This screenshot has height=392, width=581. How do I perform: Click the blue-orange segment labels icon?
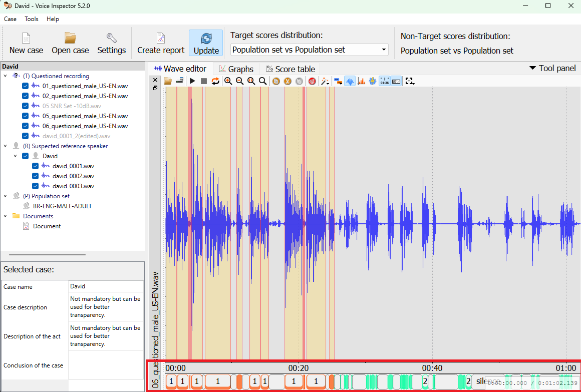pyautogui.click(x=338, y=81)
